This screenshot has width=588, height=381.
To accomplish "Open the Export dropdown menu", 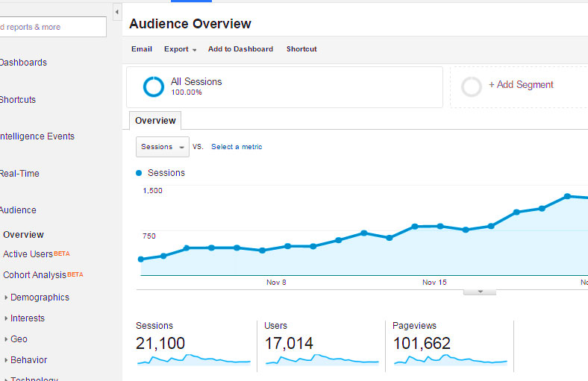I will click(180, 49).
